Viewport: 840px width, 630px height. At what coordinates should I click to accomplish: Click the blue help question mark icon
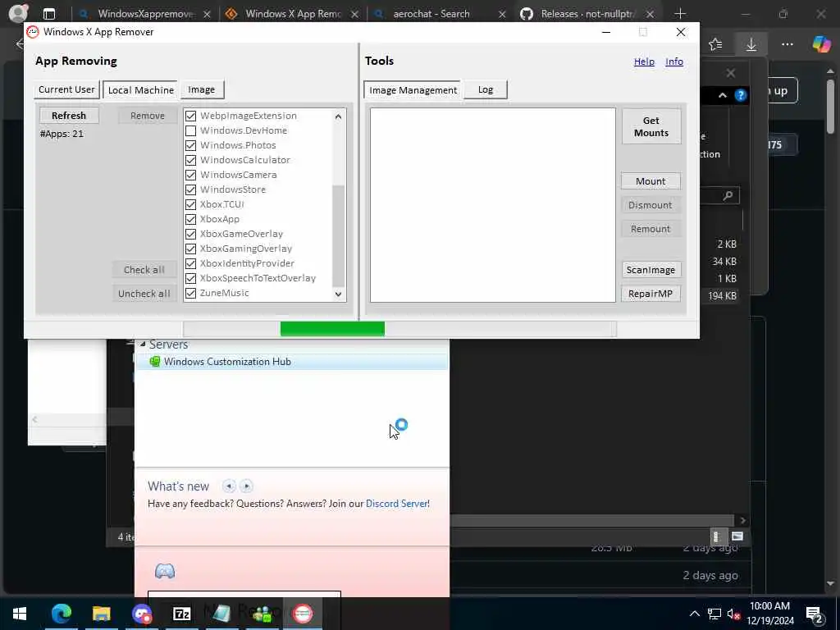(741, 95)
